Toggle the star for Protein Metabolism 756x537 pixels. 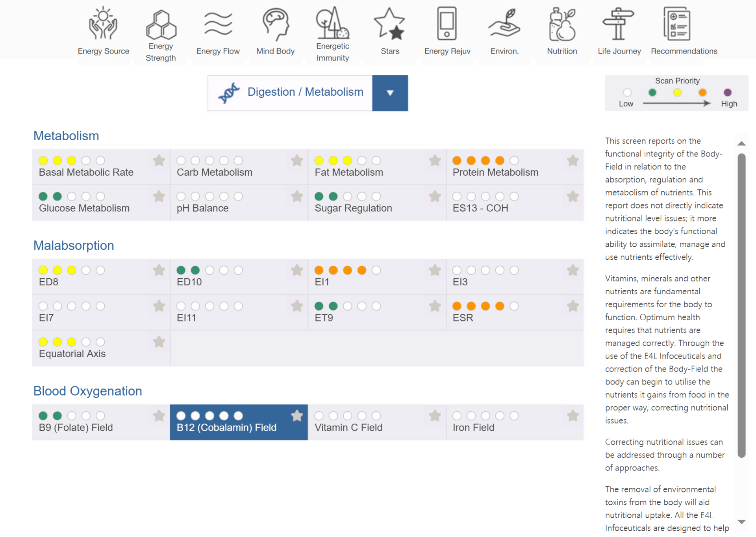573,160
